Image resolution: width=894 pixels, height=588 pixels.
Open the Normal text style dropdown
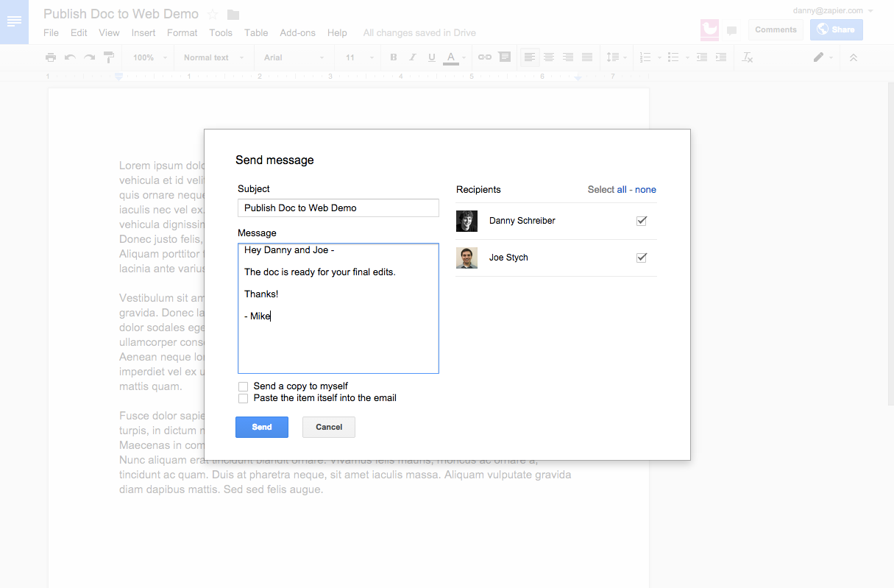(x=212, y=57)
